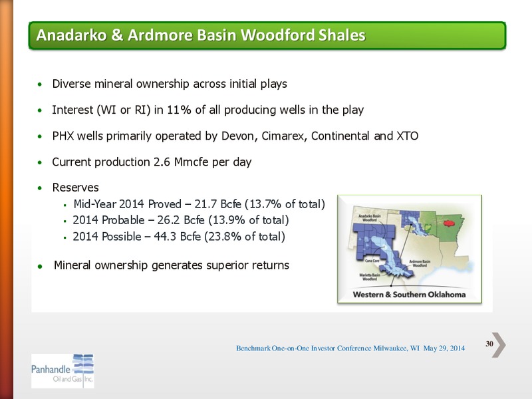Click the 'Reserves' bullet heading
The height and width of the screenshot is (399, 532).
(x=75, y=188)
